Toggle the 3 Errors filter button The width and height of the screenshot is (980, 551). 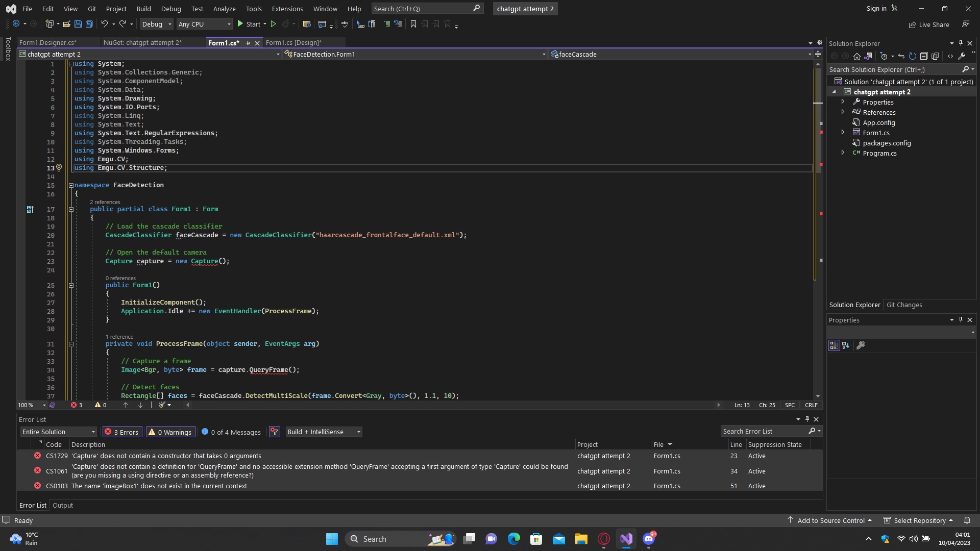122,432
